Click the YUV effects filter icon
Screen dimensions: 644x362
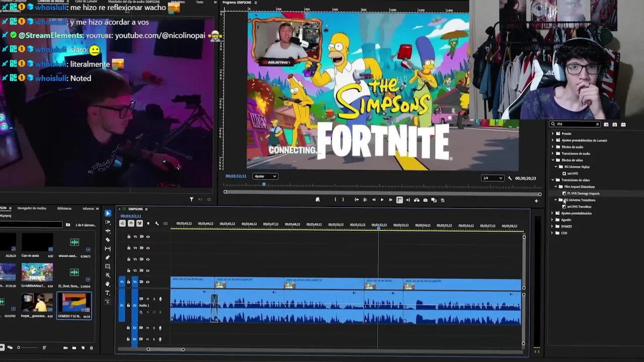(x=623, y=124)
